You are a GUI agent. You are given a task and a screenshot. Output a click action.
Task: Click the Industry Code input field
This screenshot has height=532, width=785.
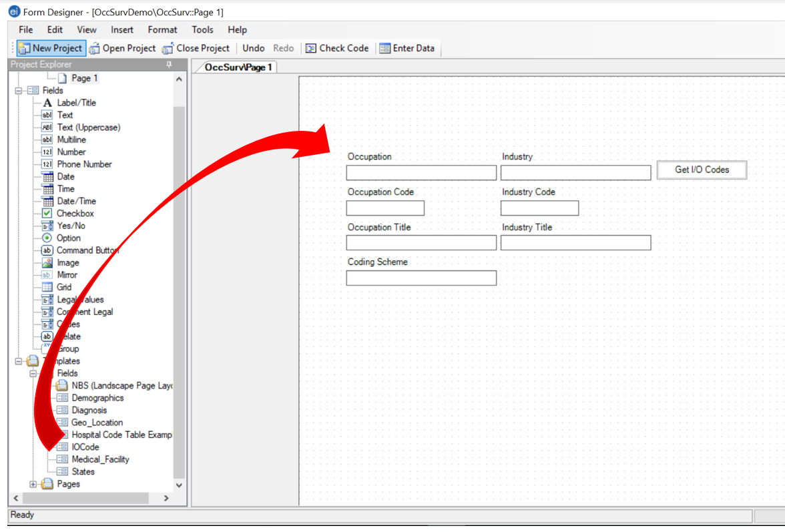point(539,208)
